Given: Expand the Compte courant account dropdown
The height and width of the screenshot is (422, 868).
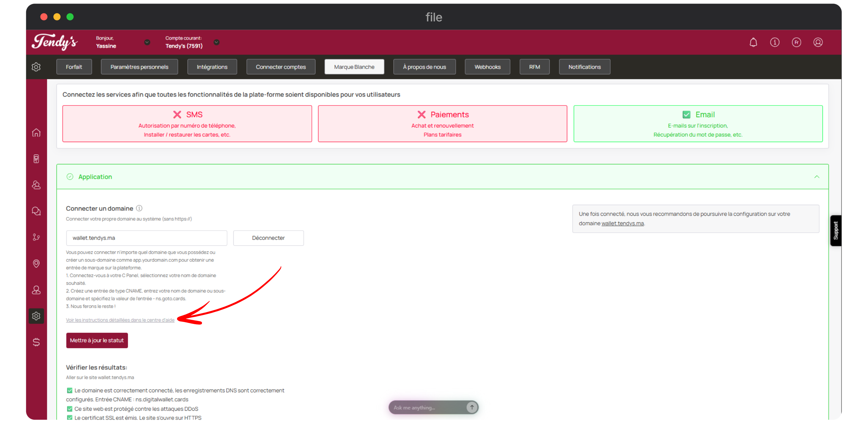Looking at the screenshot, I should coord(217,42).
